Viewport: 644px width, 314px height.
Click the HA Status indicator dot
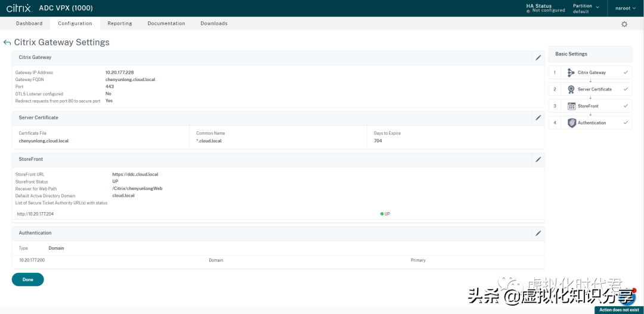528,11
